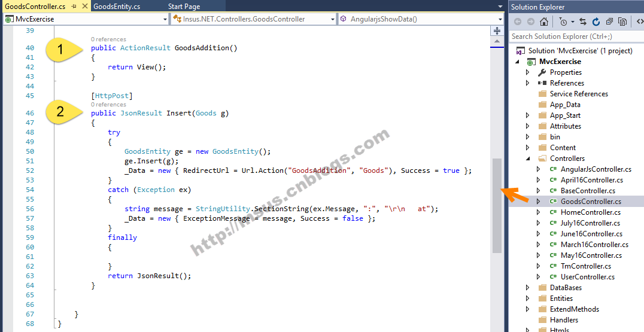Open the AngularjsShowData() member dropdown

(x=500, y=19)
